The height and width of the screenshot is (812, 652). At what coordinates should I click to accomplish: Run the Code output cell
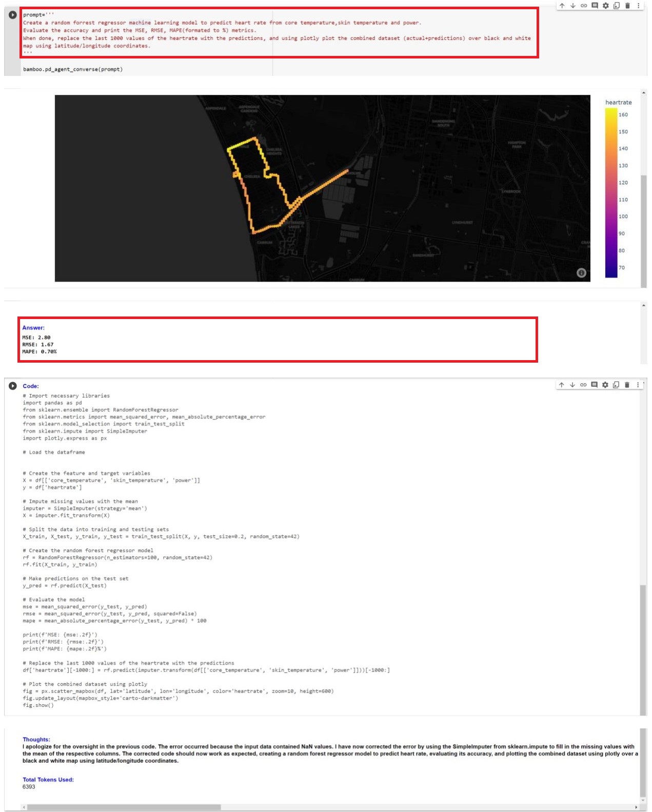click(13, 386)
